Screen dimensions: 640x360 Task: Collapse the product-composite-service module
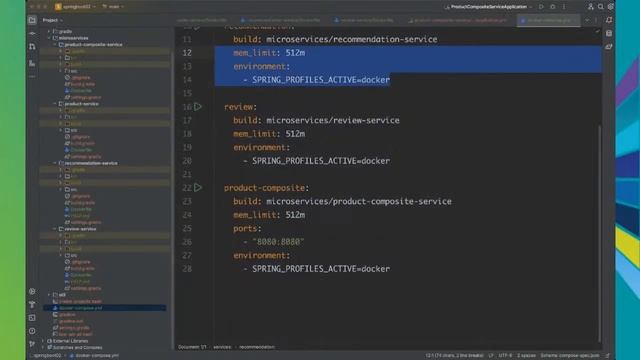[x=55, y=44]
